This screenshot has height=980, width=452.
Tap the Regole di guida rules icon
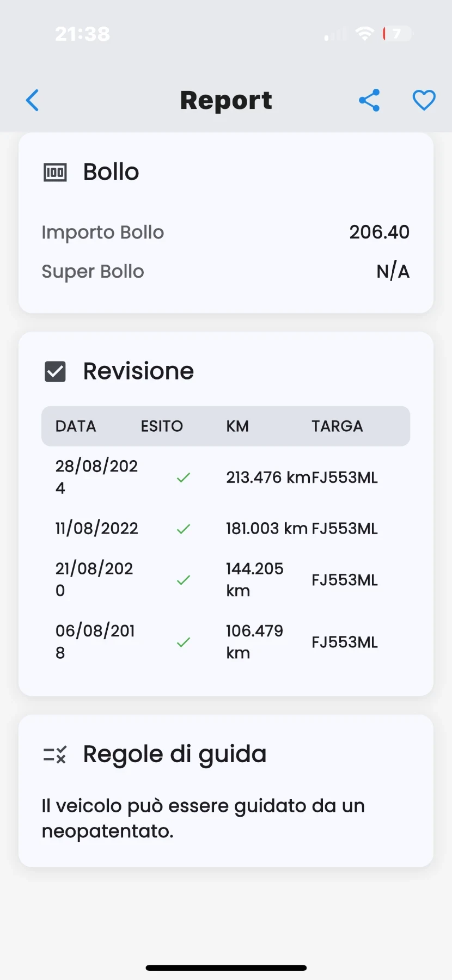pyautogui.click(x=55, y=755)
